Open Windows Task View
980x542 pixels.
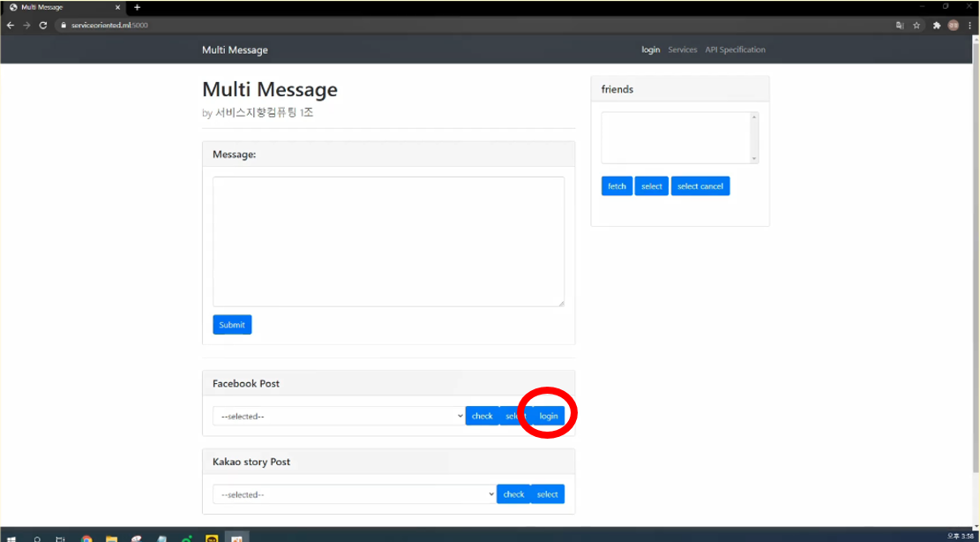[60, 537]
